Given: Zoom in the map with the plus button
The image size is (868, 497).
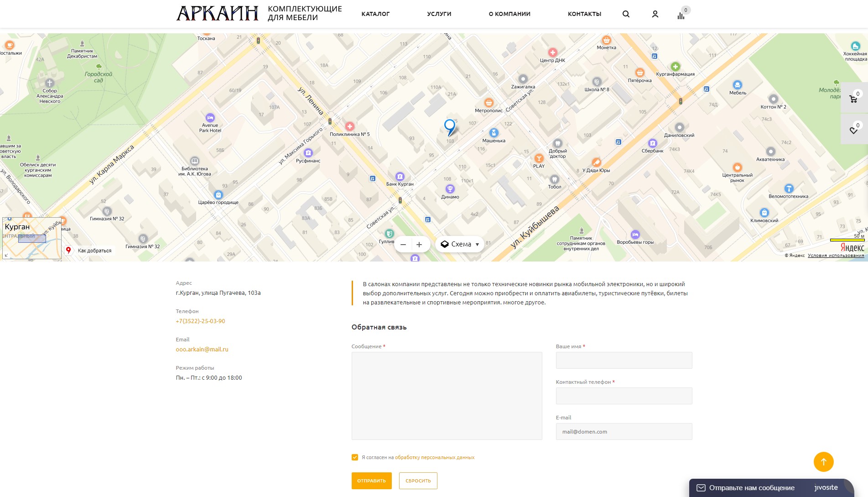Looking at the screenshot, I should (x=419, y=245).
